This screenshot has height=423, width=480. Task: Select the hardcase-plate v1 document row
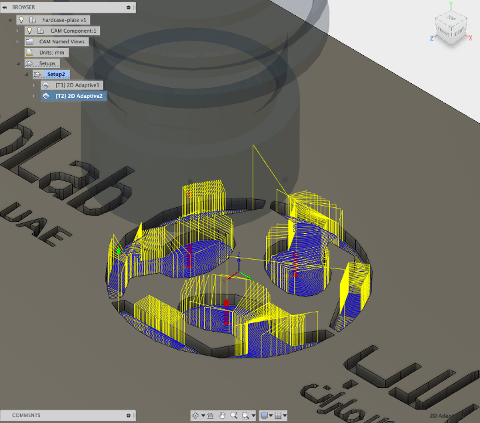[53, 20]
